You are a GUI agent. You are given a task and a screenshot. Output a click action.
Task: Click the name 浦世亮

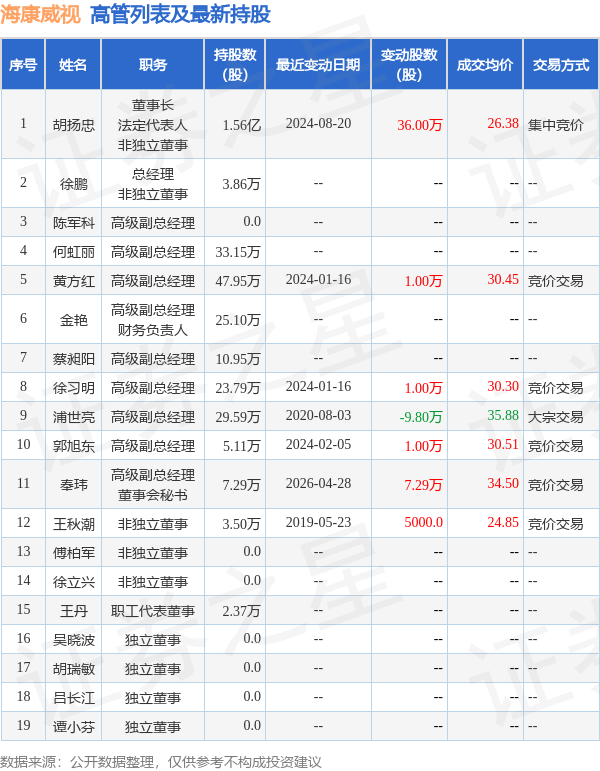pyautogui.click(x=74, y=417)
